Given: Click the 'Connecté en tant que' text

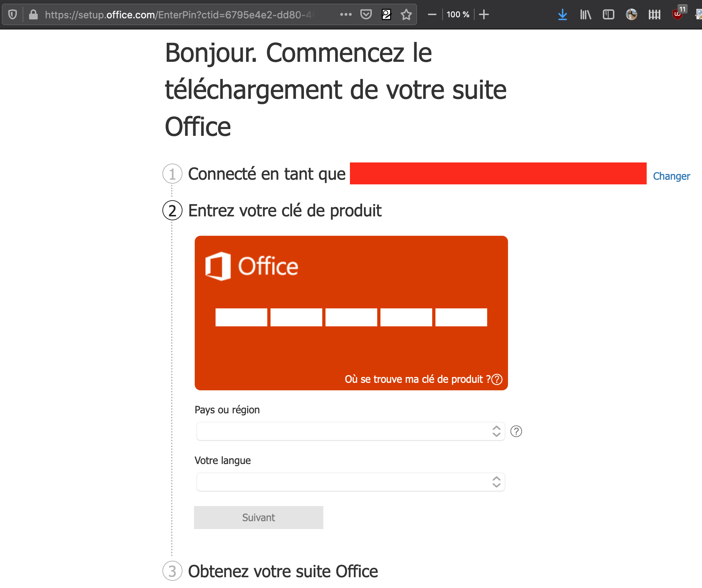Looking at the screenshot, I should 267,174.
